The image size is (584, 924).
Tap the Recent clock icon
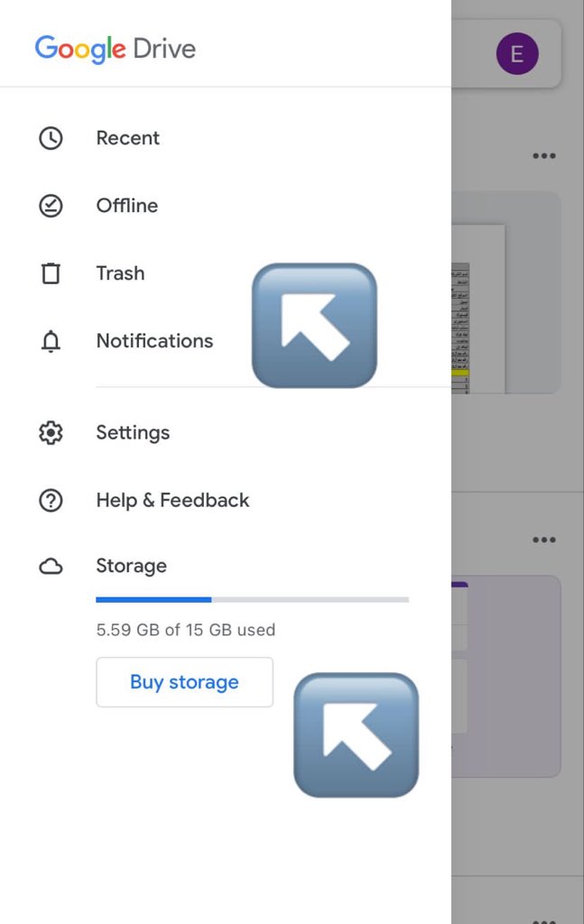tap(51, 138)
